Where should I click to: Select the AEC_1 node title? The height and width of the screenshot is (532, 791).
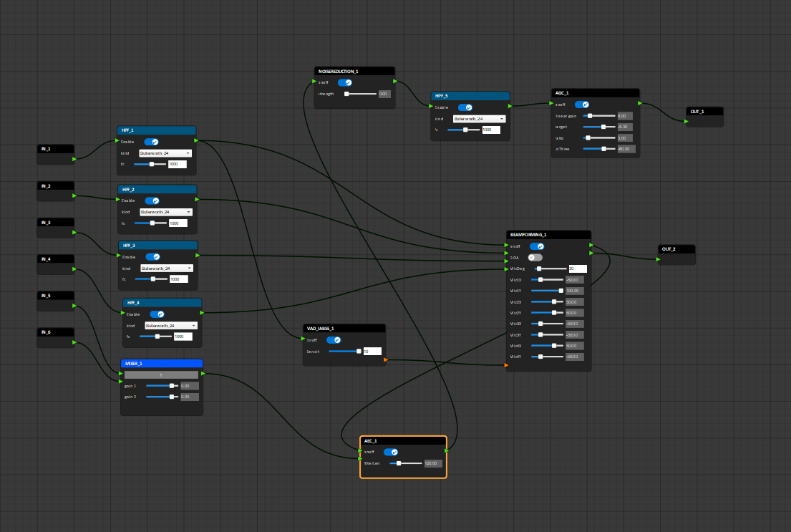tap(371, 440)
